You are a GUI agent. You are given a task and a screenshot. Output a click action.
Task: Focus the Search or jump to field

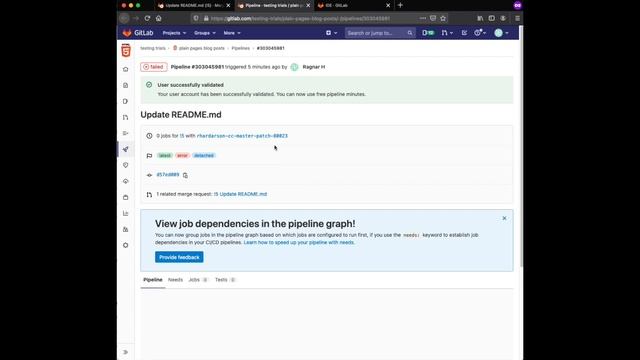coord(379,33)
